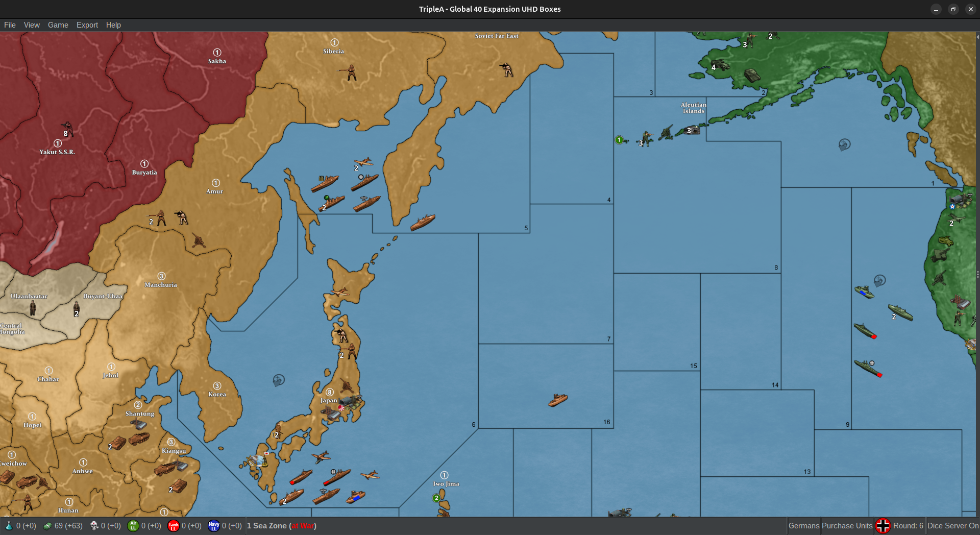
Task: Click the convoy marker west of Japan
Action: coord(279,380)
